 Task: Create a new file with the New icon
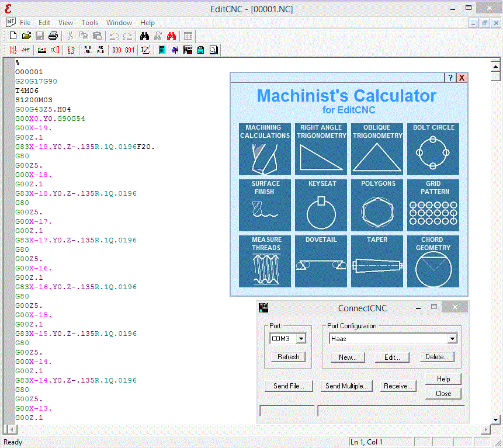coord(13,36)
